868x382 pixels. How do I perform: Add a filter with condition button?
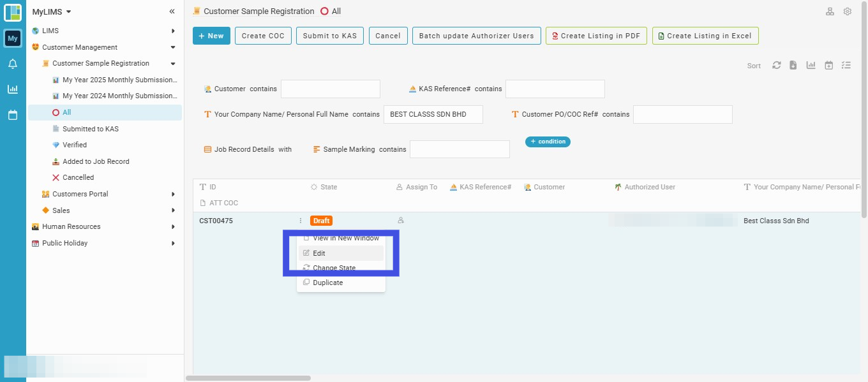pyautogui.click(x=548, y=142)
